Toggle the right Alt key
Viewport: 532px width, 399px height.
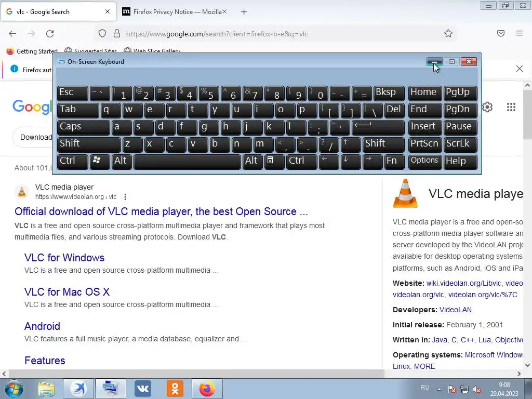pos(252,161)
